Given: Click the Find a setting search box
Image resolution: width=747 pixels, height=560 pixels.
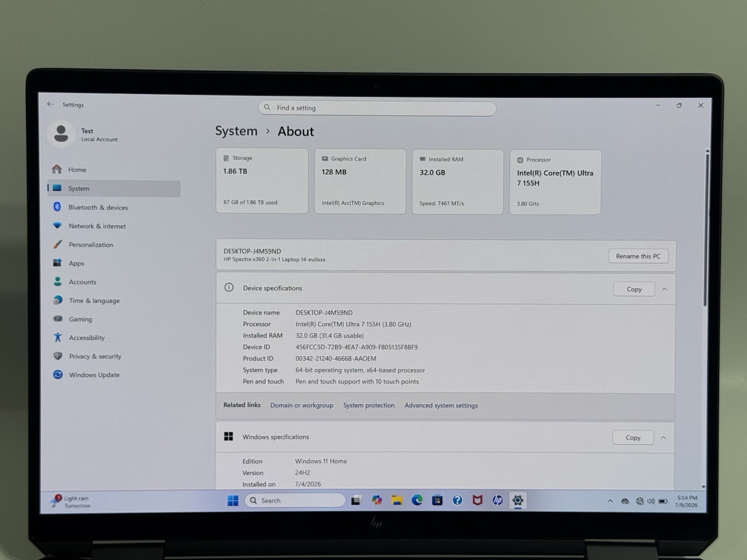Looking at the screenshot, I should point(377,108).
